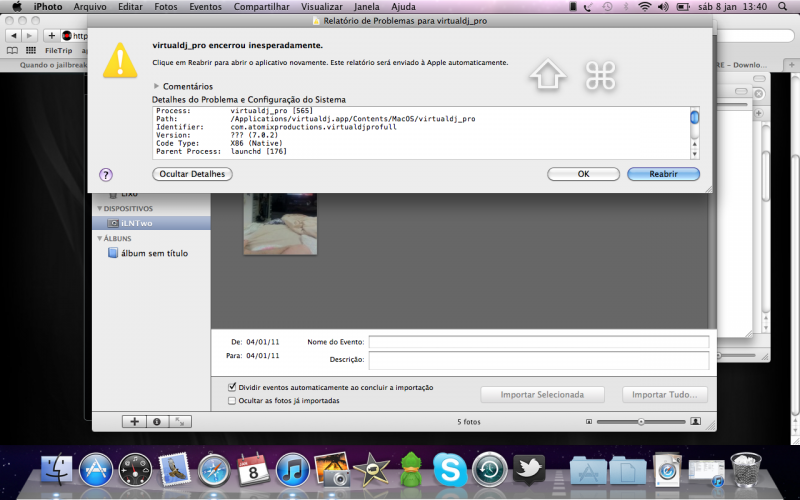The height and width of the screenshot is (500, 800).
Task: Click the large thumbnail size icon
Action: click(x=695, y=421)
